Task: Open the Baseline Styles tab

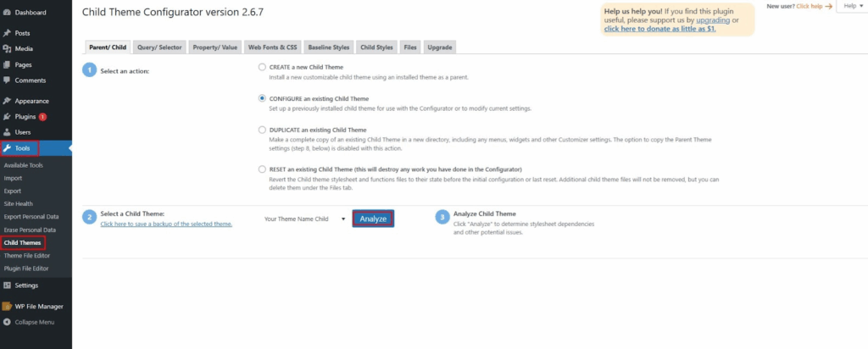Action: pyautogui.click(x=329, y=47)
